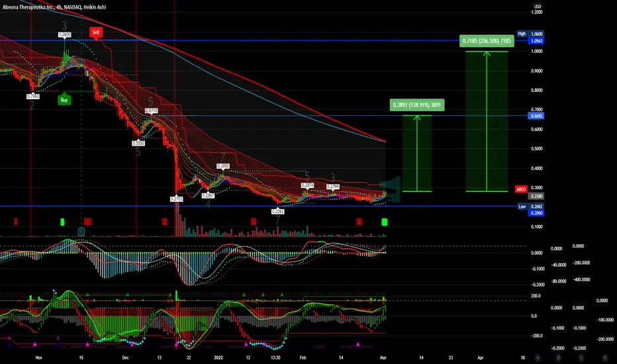617x364 pixels.
Task: Select the 0.2799 pivot label
Action: pyautogui.click(x=333, y=186)
